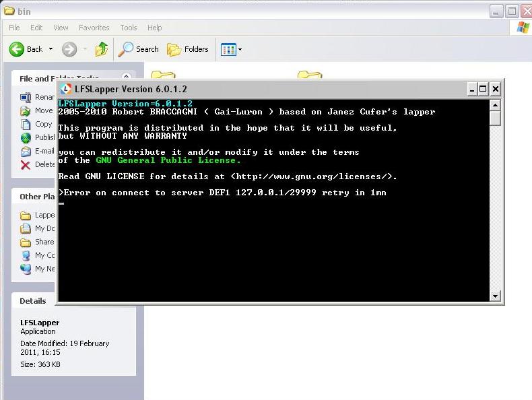Open the Lapper folder icon in Other Places
Screen dimensions: 532x400
click(26, 215)
